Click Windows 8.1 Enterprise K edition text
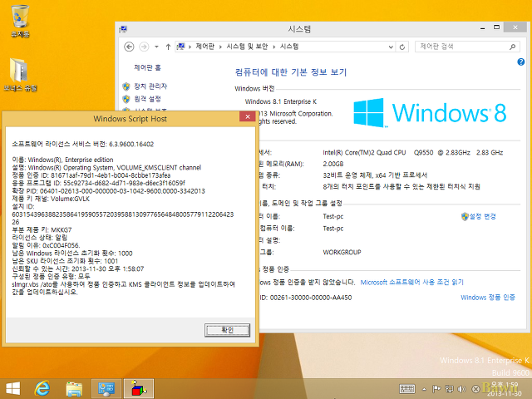Viewport: 532px width, 399px height. pos(281,101)
